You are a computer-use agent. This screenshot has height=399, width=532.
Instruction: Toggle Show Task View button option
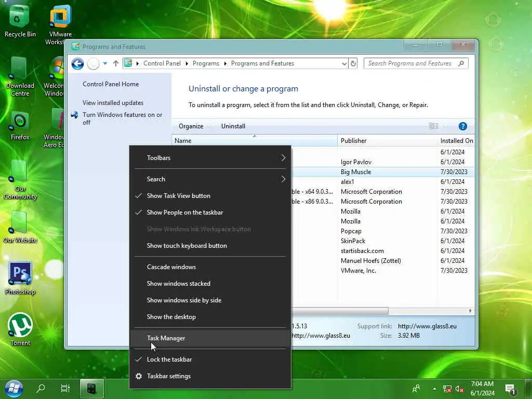(210, 196)
